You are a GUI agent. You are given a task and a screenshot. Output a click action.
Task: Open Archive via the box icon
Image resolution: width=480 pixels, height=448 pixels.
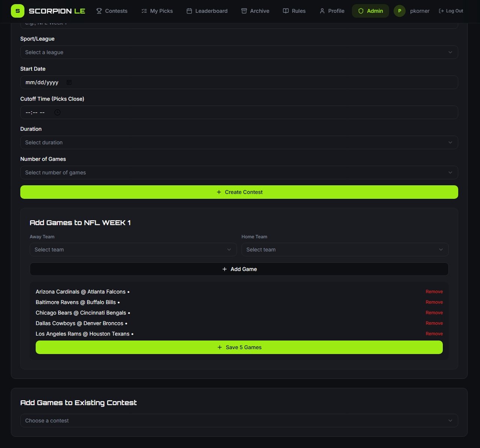pyautogui.click(x=244, y=11)
